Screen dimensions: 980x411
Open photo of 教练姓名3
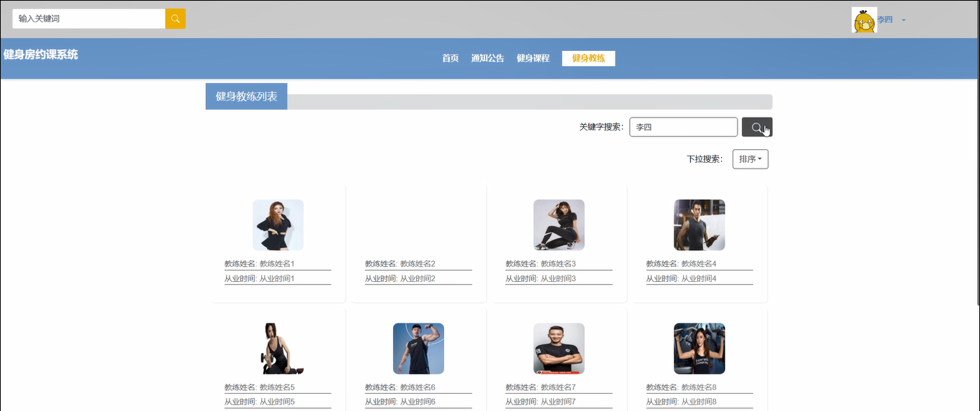click(559, 225)
